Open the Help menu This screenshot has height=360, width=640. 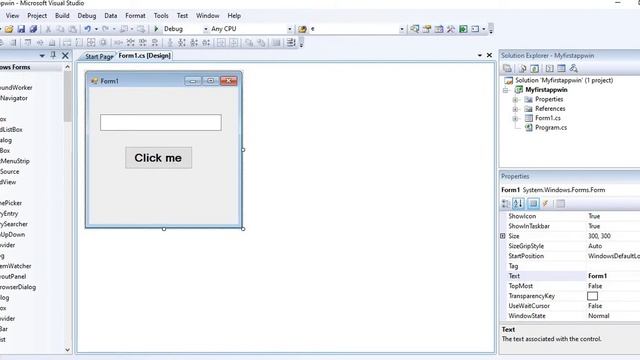pyautogui.click(x=234, y=16)
